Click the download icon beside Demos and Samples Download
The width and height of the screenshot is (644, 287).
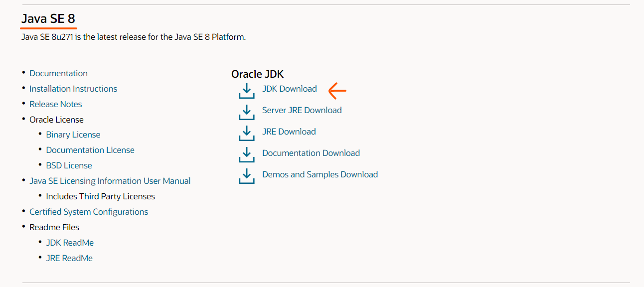pos(247,176)
